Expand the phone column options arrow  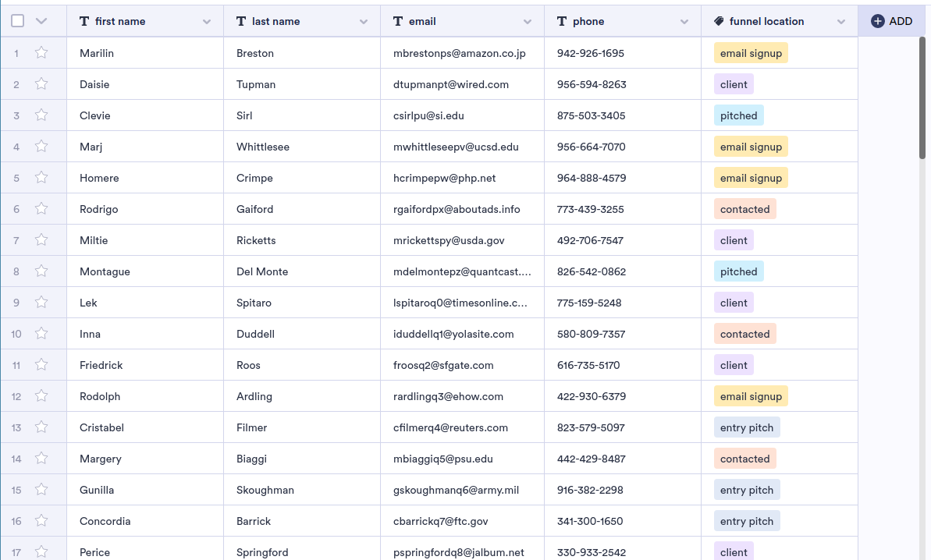click(684, 22)
